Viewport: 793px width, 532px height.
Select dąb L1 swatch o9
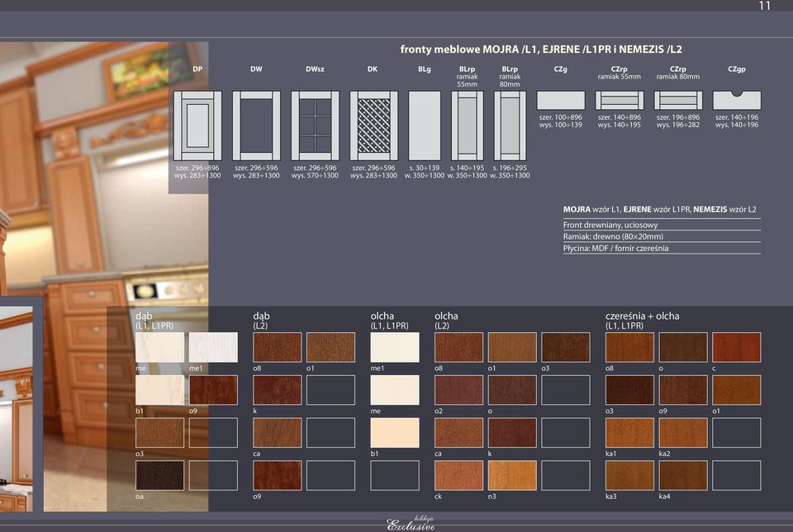213,390
